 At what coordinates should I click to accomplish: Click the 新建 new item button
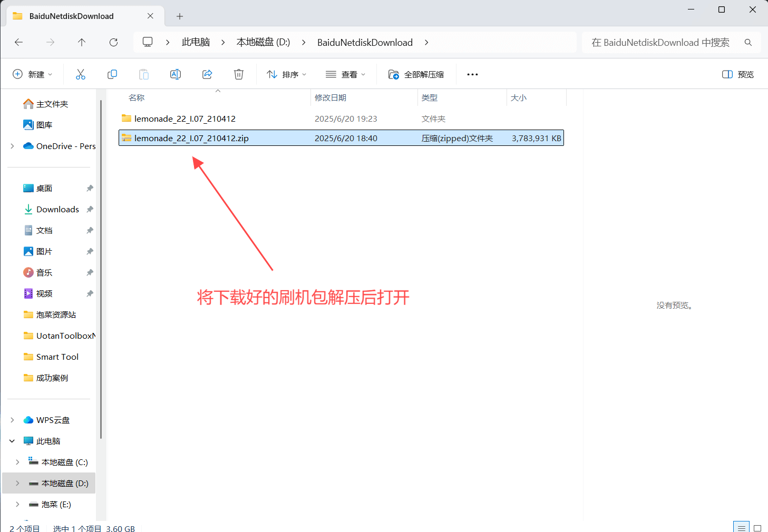coord(32,74)
